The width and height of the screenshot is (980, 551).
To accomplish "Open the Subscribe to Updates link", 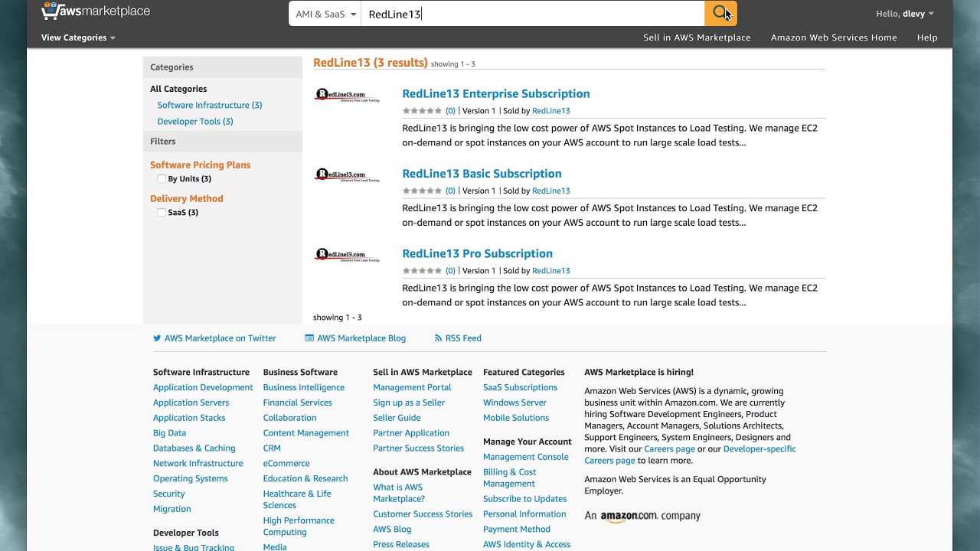I will [525, 499].
